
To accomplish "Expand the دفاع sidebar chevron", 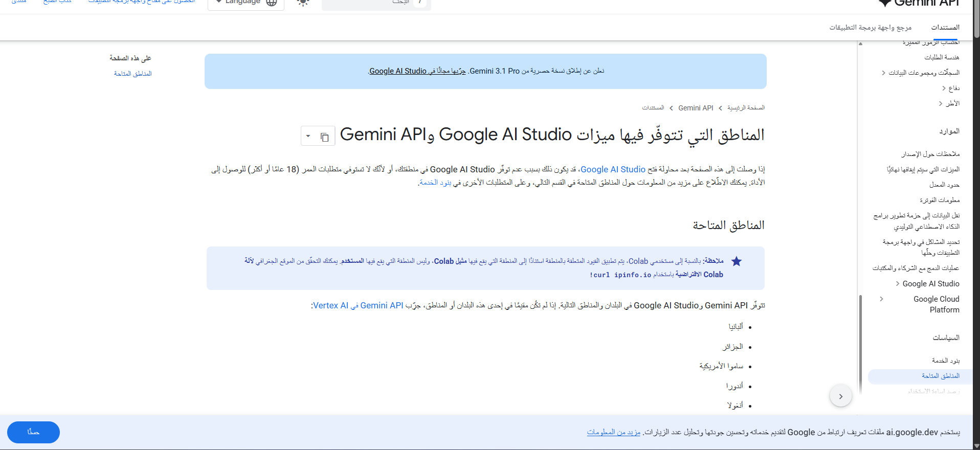I will [944, 88].
